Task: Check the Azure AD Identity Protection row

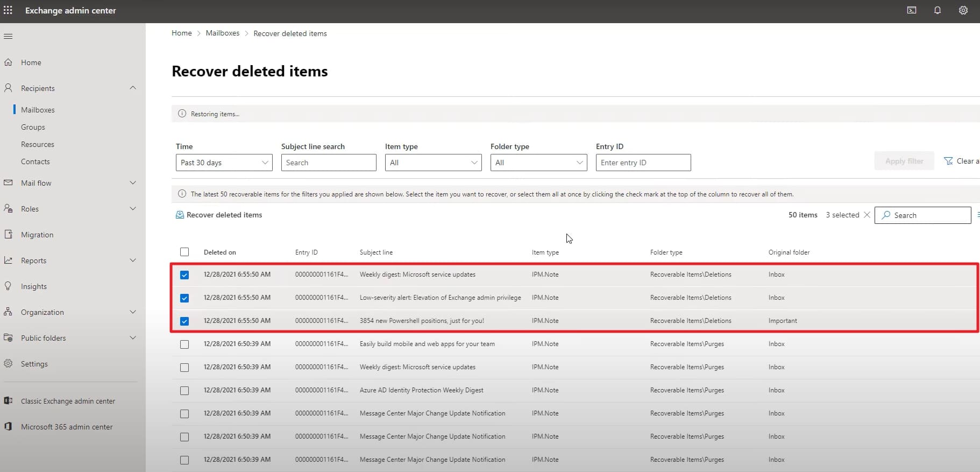Action: click(184, 390)
